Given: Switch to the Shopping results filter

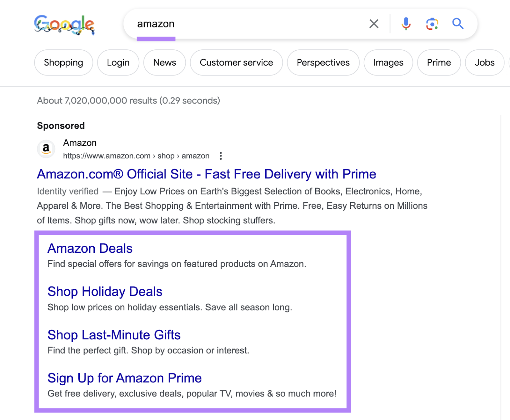Looking at the screenshot, I should [x=63, y=62].
